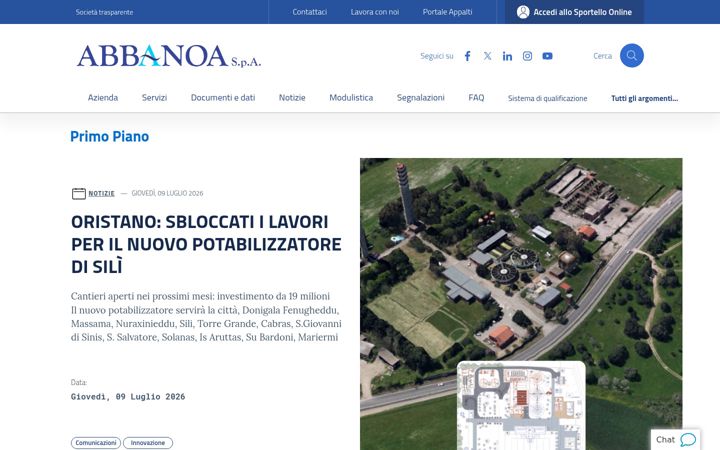Open the Notizie menu item
Image resolution: width=720 pixels, height=450 pixels.
point(292,98)
